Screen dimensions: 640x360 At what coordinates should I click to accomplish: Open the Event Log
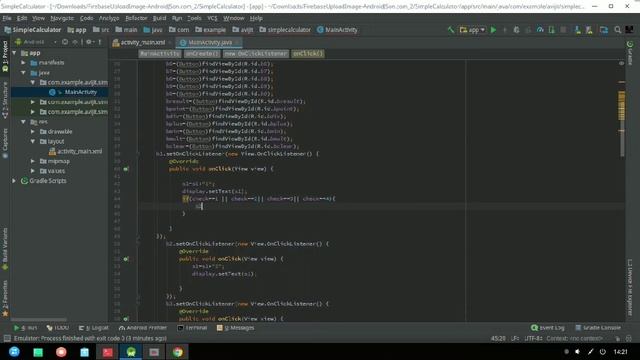(548, 328)
